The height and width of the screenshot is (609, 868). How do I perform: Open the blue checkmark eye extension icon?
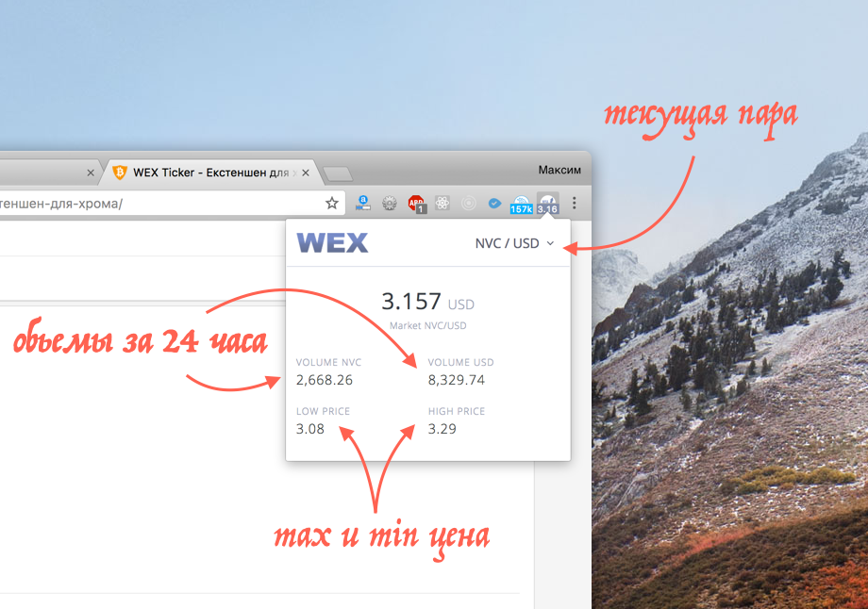494,204
